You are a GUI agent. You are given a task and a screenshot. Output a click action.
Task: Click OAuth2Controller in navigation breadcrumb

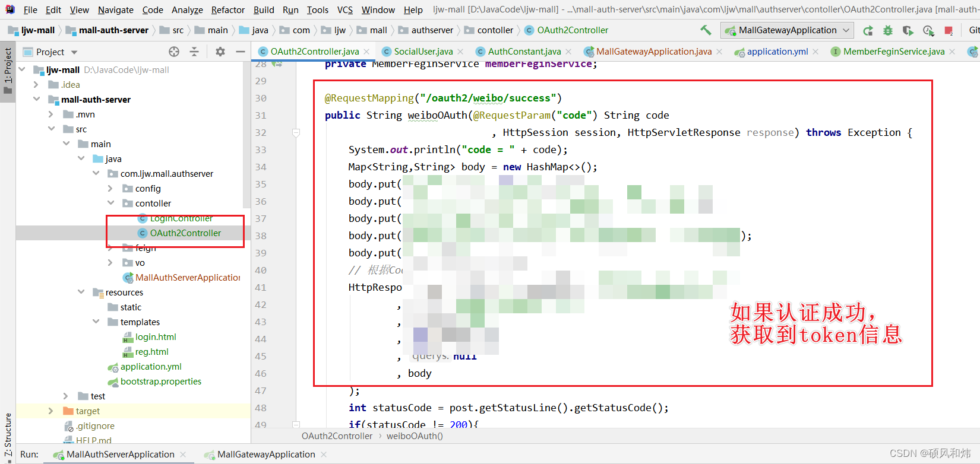(573, 30)
